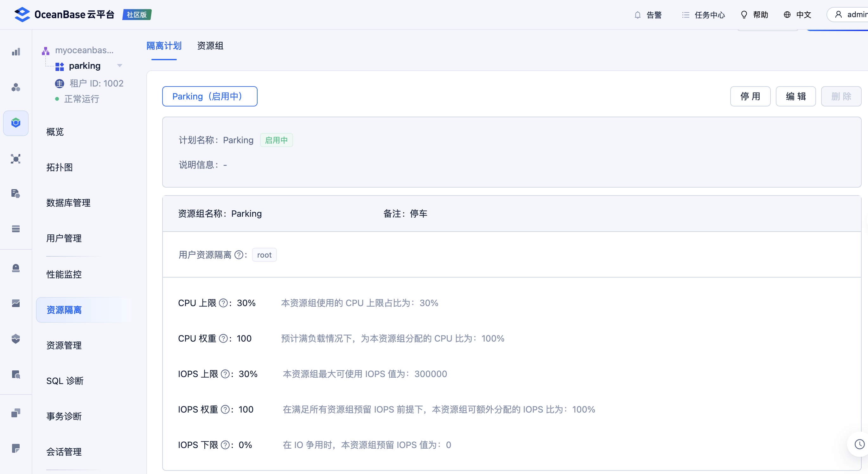Click the tenant cube icon in left rail
868x474 pixels.
click(16, 123)
